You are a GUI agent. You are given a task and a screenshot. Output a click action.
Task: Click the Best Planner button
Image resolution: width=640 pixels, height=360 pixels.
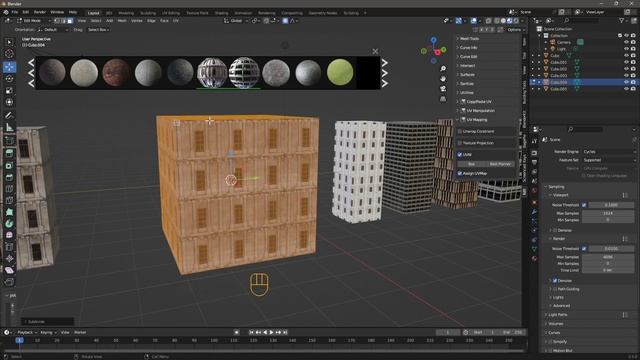[500, 164]
